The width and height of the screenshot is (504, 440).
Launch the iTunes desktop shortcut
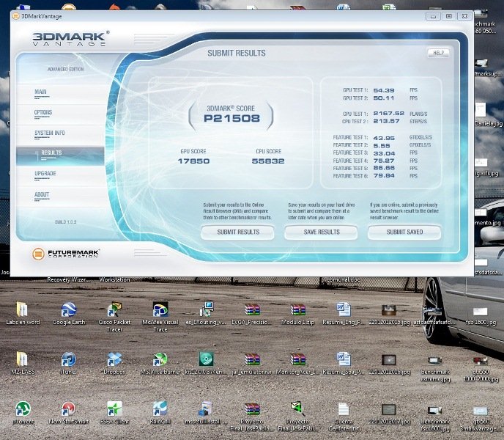coord(68,359)
